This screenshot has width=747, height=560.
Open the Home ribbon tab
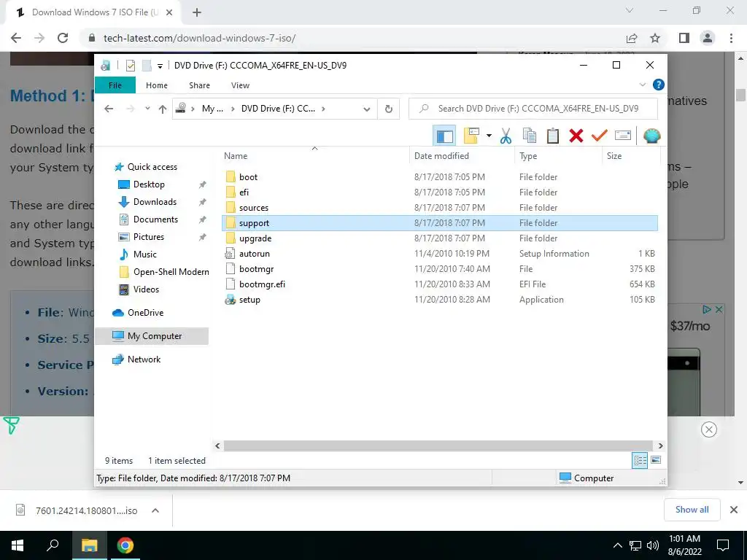[157, 85]
